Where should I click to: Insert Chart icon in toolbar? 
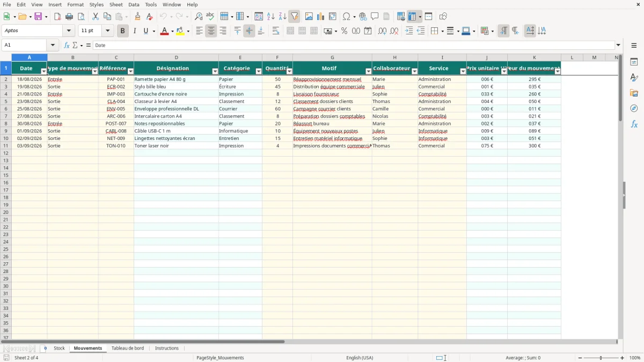[321, 17]
